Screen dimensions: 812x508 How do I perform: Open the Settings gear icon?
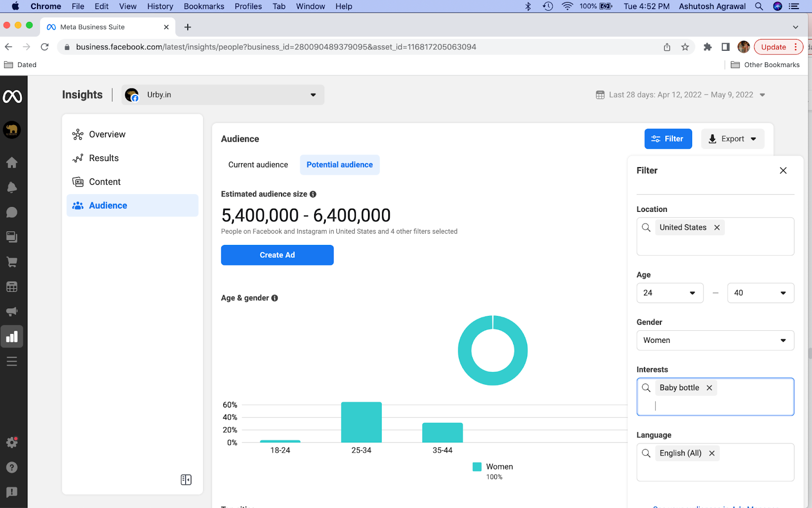click(x=12, y=442)
